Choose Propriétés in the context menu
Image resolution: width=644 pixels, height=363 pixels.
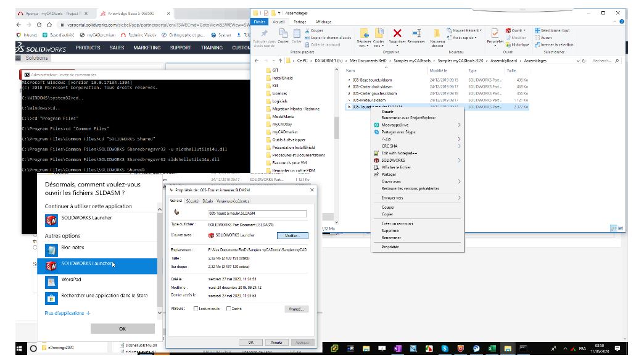tap(390, 247)
